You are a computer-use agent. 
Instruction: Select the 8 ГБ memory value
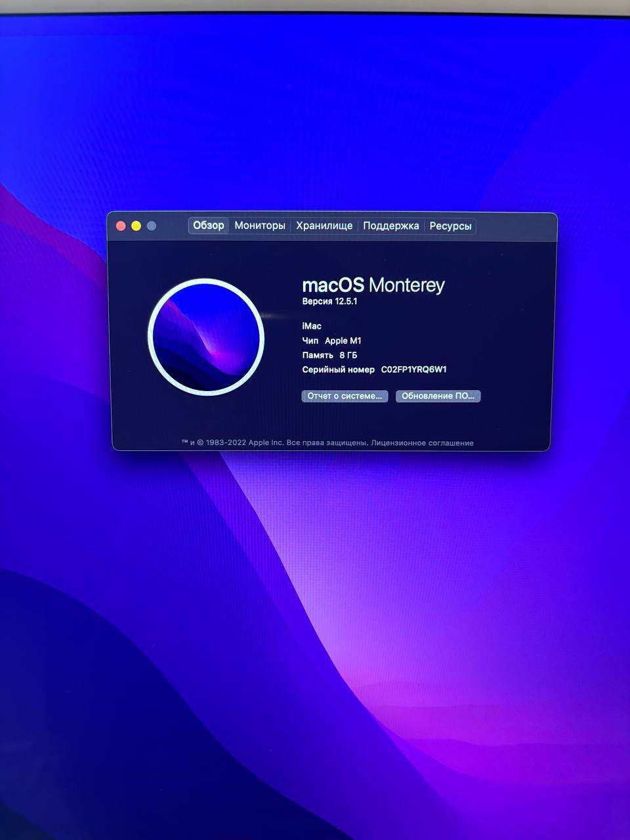[x=348, y=355]
